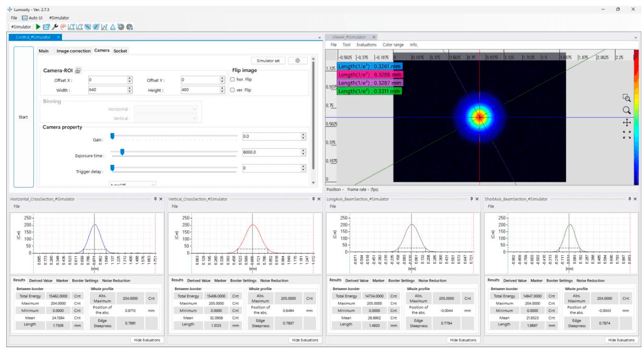644x353 pixels.
Task: Pin the Horizontal_CrossSection panel
Action: coord(155,199)
